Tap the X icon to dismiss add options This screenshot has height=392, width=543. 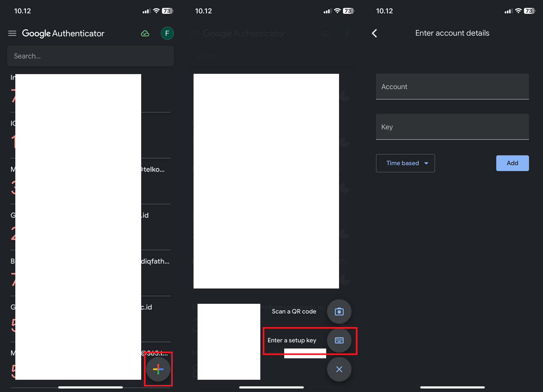coord(339,369)
